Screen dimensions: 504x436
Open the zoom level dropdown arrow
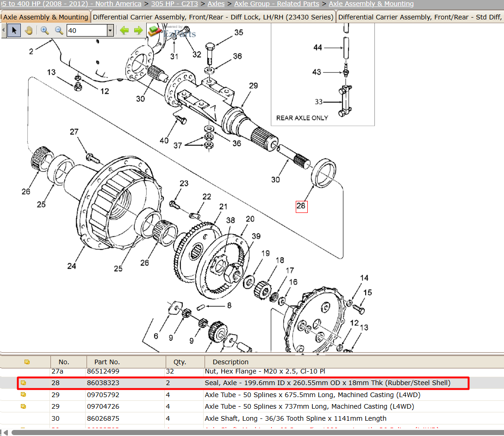point(110,31)
